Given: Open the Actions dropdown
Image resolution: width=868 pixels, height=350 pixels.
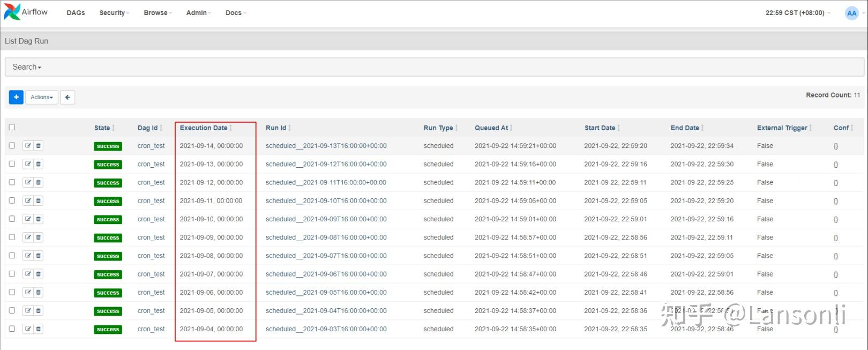Looking at the screenshot, I should tap(42, 97).
